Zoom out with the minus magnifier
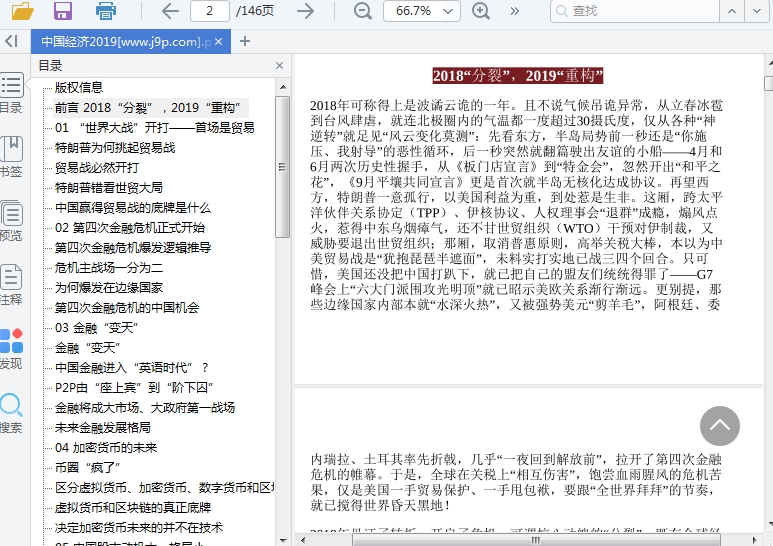Screen dimensions: 773x546 [363, 11]
